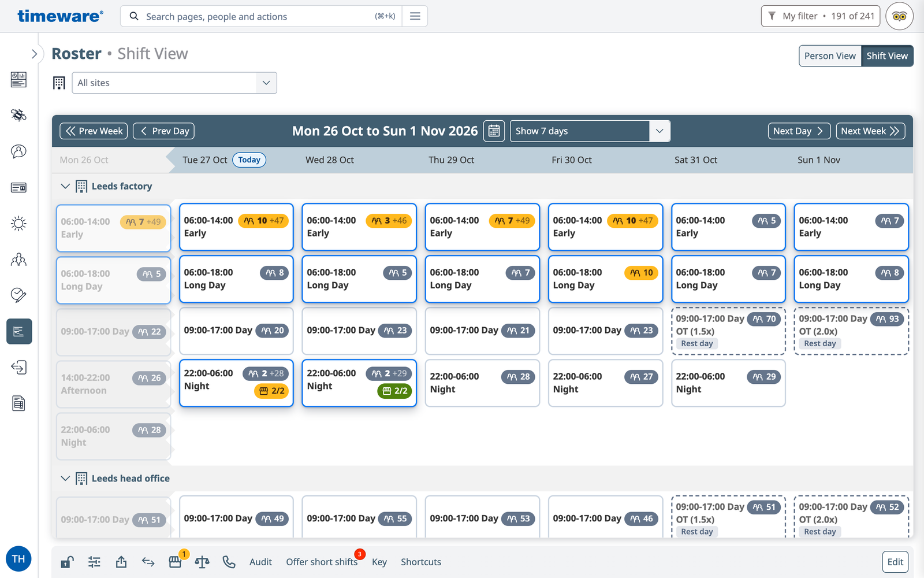924x578 pixels.
Task: Click the building icon beside site selector
Action: tap(59, 83)
